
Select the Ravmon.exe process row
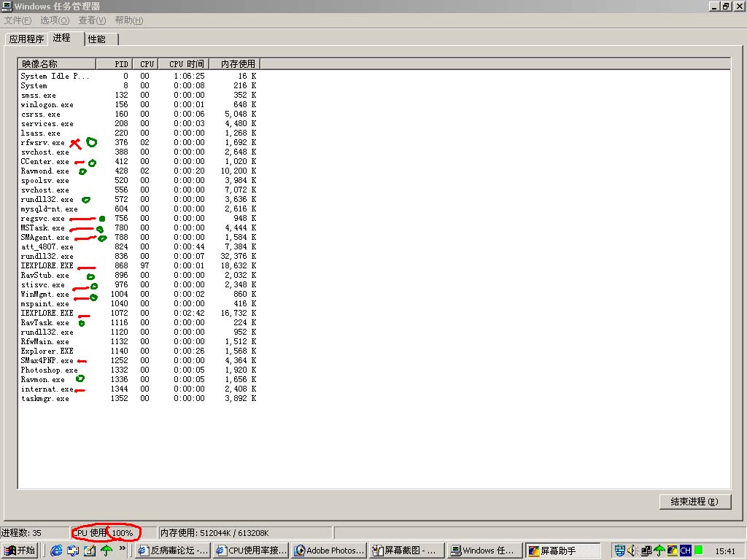coord(139,379)
